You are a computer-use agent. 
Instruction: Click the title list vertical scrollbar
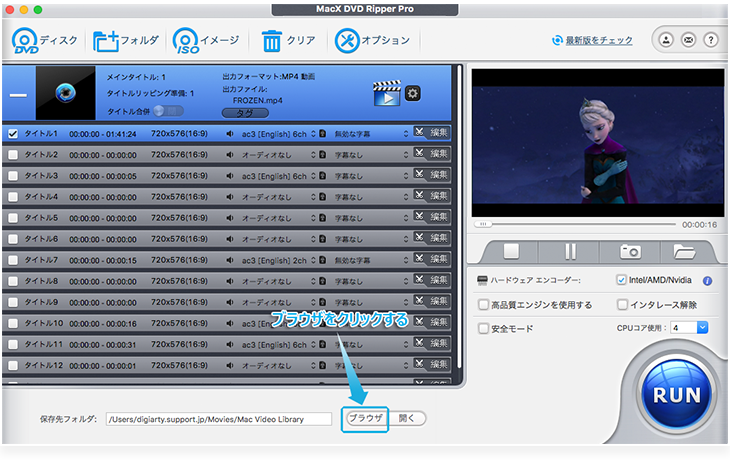coord(459,216)
